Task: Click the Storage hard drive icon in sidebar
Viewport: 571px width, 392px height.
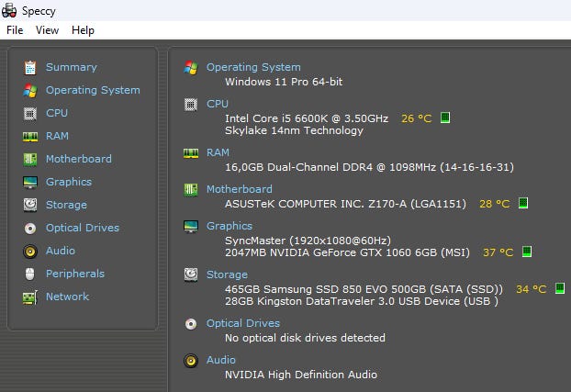Action: pyautogui.click(x=30, y=205)
